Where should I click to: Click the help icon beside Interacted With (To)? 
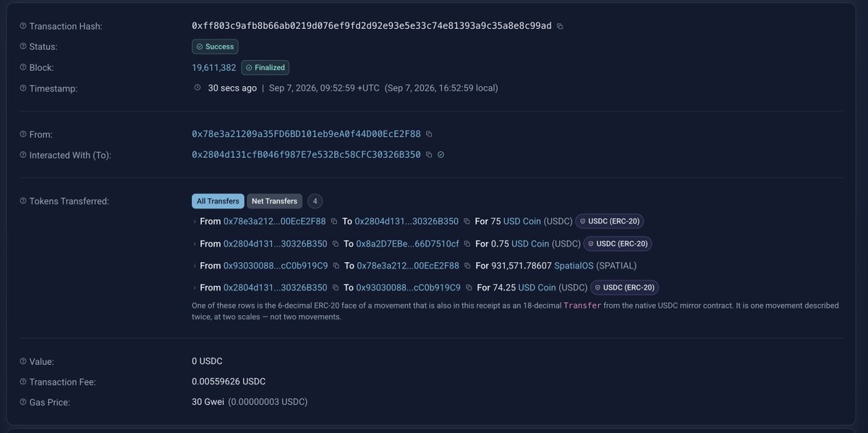[22, 155]
